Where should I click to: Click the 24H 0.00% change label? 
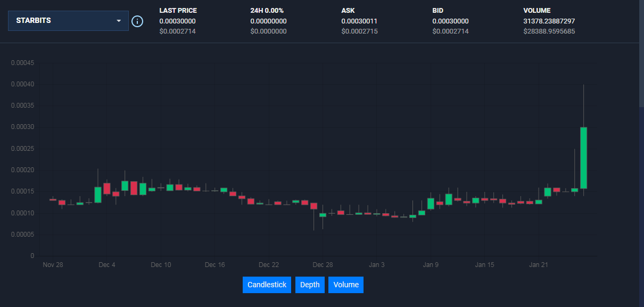(x=267, y=11)
